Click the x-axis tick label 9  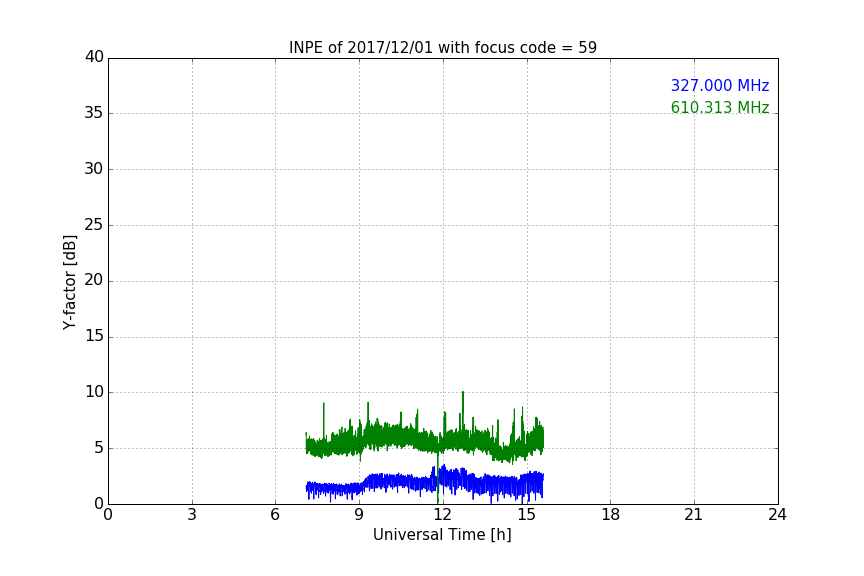click(x=359, y=515)
